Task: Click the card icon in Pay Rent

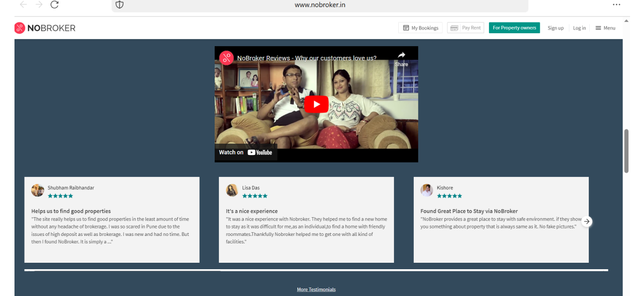Action: (x=454, y=28)
